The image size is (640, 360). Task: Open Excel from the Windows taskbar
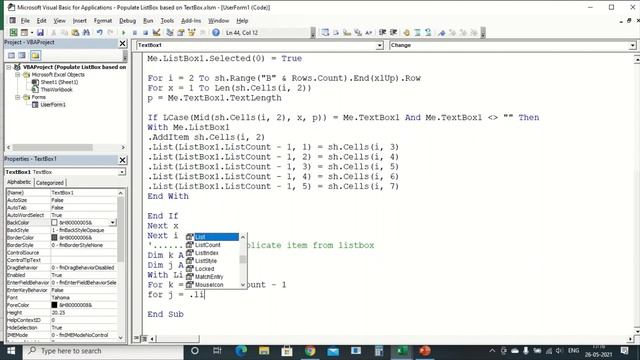click(402, 351)
